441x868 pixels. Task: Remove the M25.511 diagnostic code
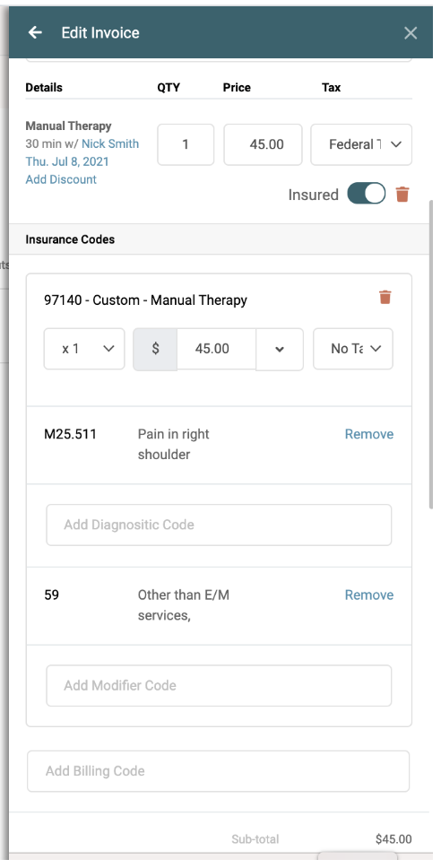(369, 434)
